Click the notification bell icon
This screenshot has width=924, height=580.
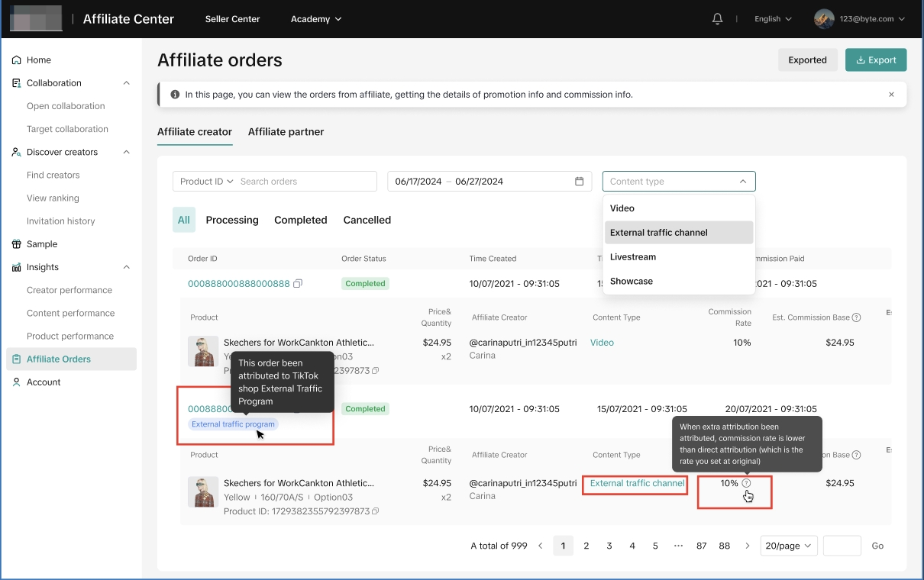[x=717, y=19]
